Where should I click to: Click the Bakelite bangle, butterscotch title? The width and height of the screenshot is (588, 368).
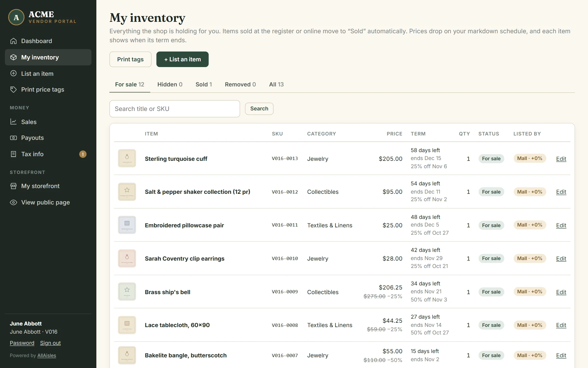tap(186, 355)
